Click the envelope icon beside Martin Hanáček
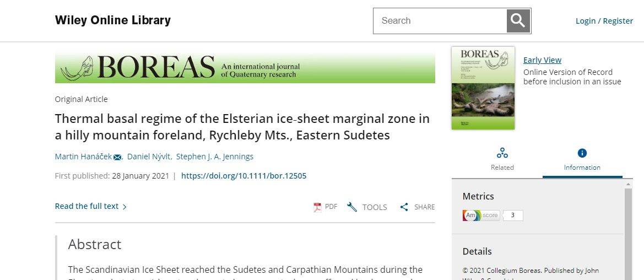The height and width of the screenshot is (280, 644). [x=117, y=157]
